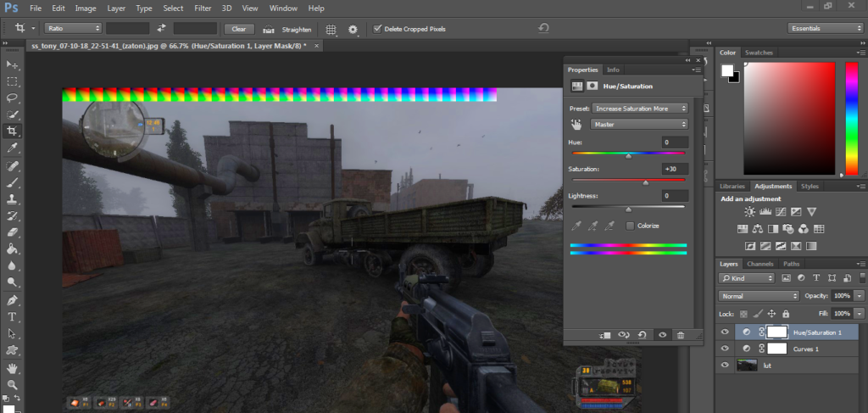
Task: Open the Filter menu
Action: [203, 8]
